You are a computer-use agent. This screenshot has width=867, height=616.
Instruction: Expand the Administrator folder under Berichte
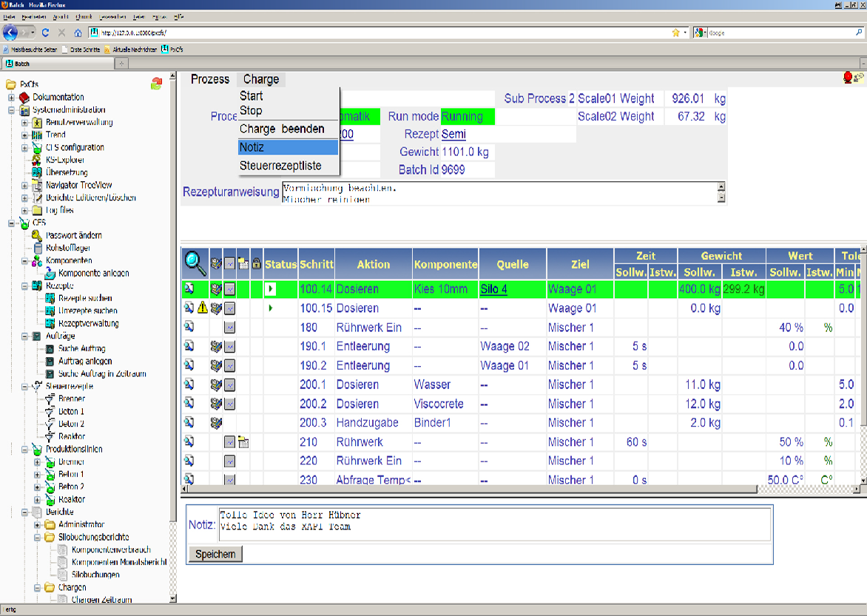coord(38,524)
